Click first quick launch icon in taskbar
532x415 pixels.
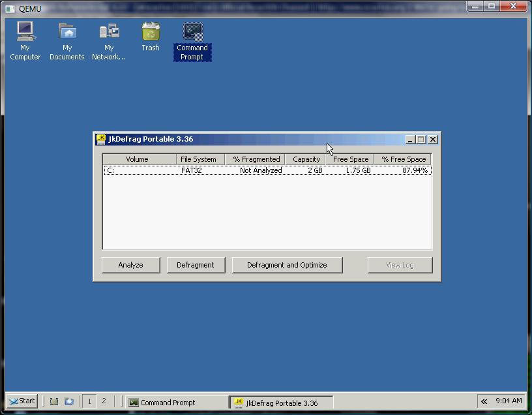[54, 401]
